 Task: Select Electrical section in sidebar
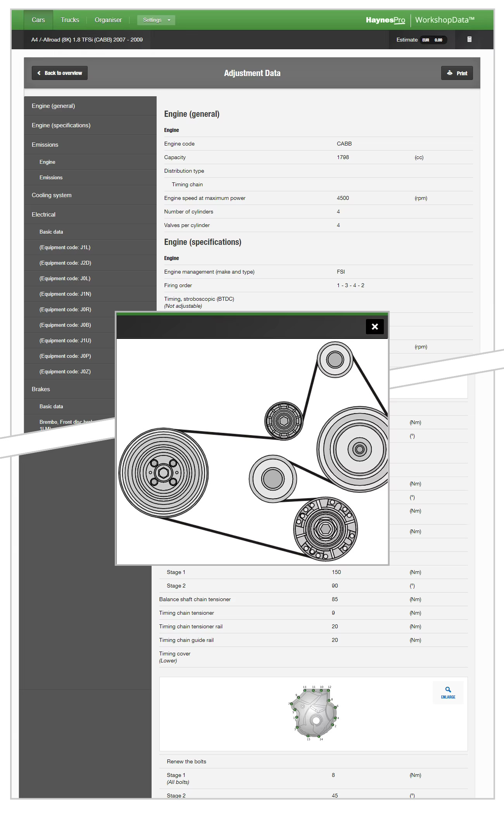[x=90, y=215]
